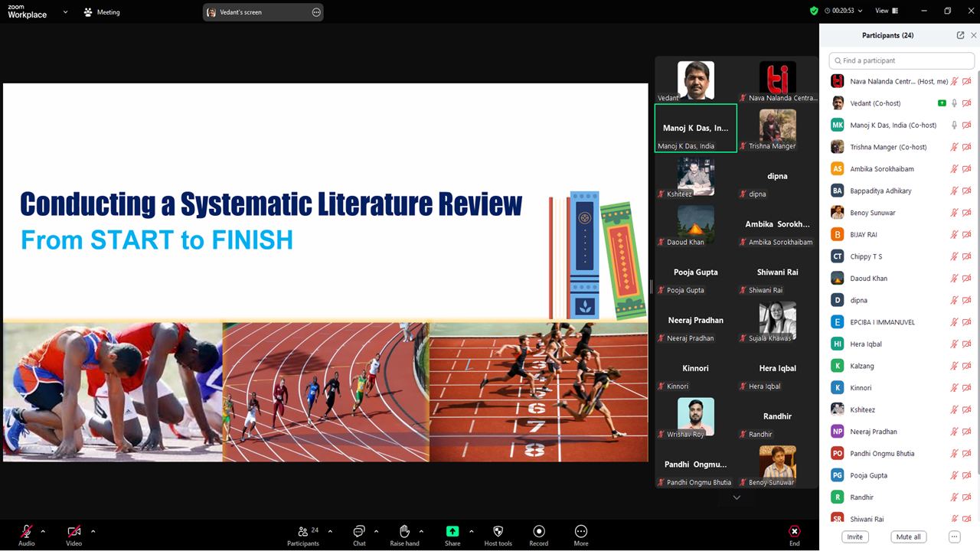Click the red End meeting icon
The height and width of the screenshot is (551, 980).
point(795,531)
